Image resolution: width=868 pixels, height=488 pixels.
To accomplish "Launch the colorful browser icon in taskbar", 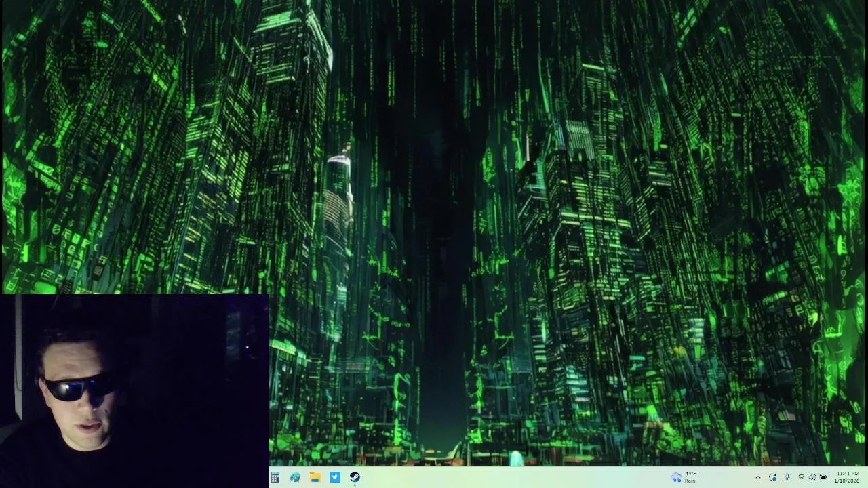I will (295, 477).
